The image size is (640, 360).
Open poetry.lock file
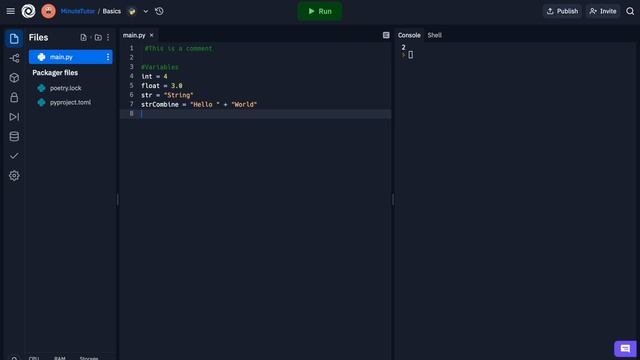pyautogui.click(x=65, y=88)
